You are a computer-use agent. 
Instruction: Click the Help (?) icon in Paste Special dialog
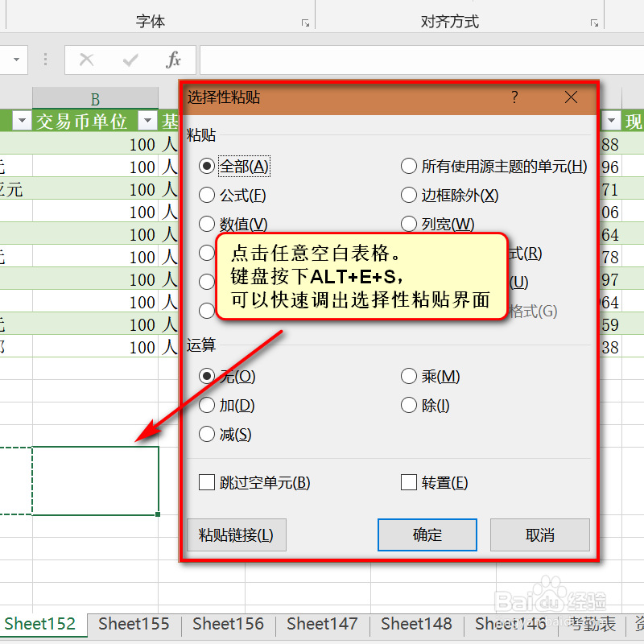514,97
